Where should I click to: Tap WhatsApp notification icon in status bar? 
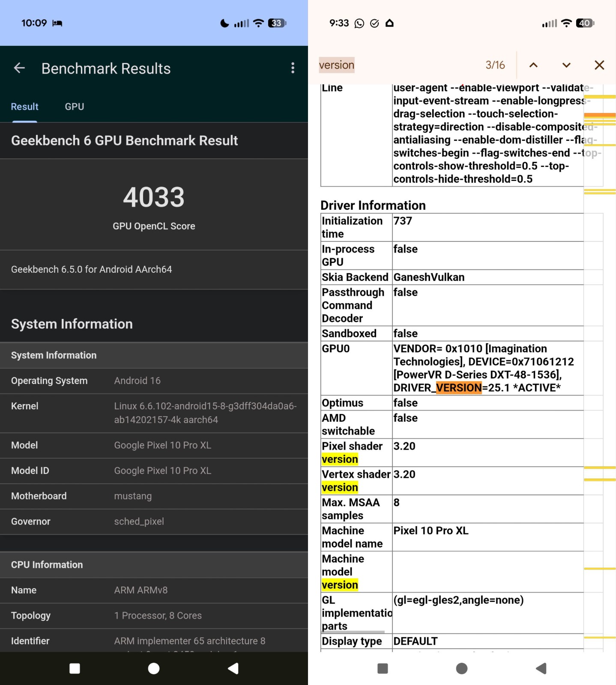(359, 23)
